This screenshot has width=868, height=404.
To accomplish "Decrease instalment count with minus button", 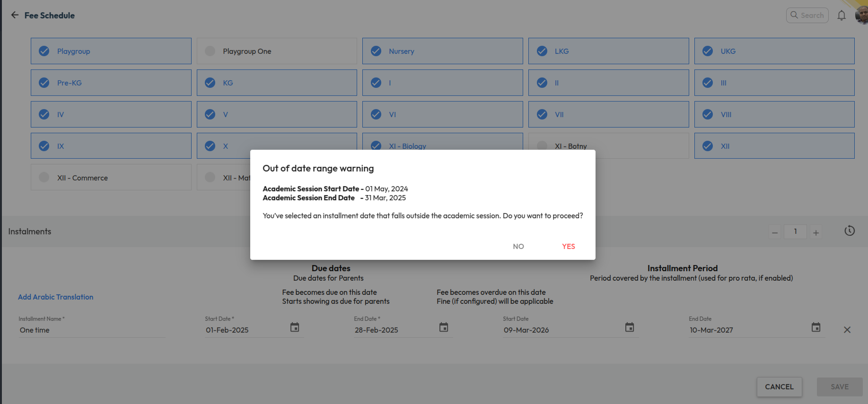I will pyautogui.click(x=775, y=232).
